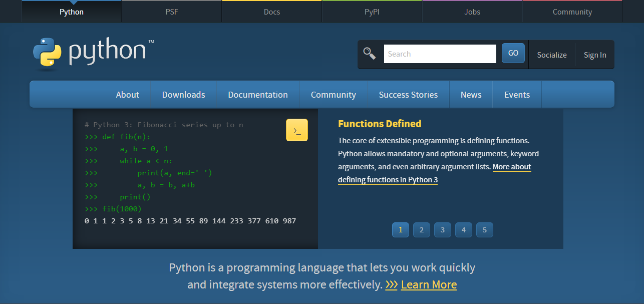Switch to the PSF tab
Viewport: 644px width, 304px height.
[171, 11]
